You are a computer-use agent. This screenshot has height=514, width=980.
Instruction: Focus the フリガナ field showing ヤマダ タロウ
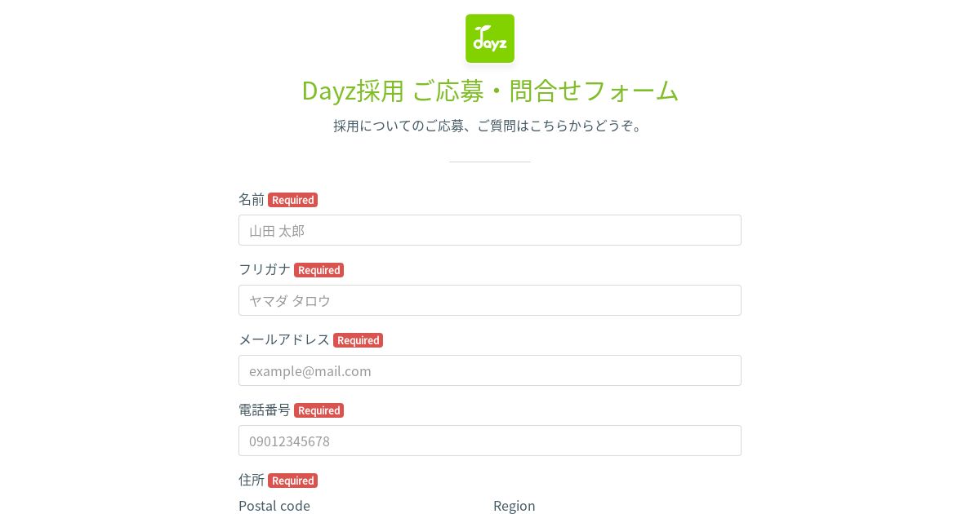(x=490, y=300)
